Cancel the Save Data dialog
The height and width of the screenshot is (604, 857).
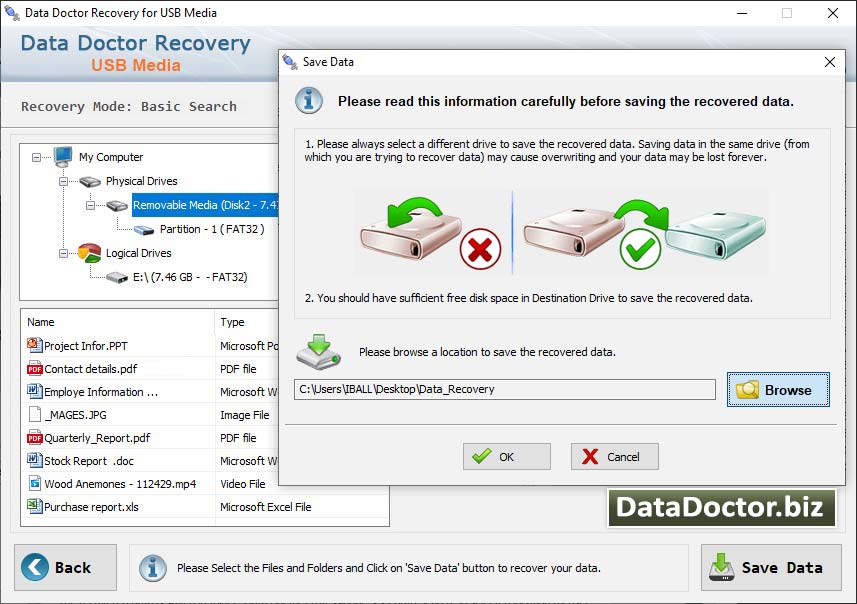(x=614, y=456)
